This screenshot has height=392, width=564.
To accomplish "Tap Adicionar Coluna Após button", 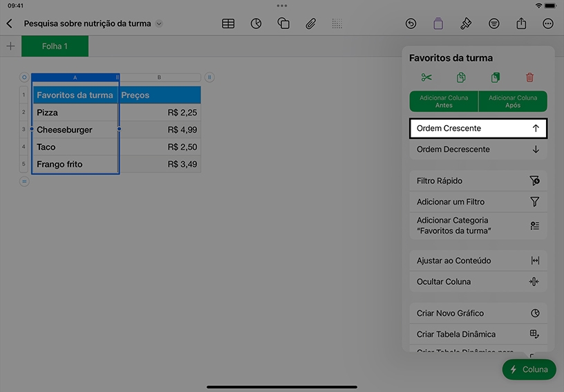I will pyautogui.click(x=513, y=102).
